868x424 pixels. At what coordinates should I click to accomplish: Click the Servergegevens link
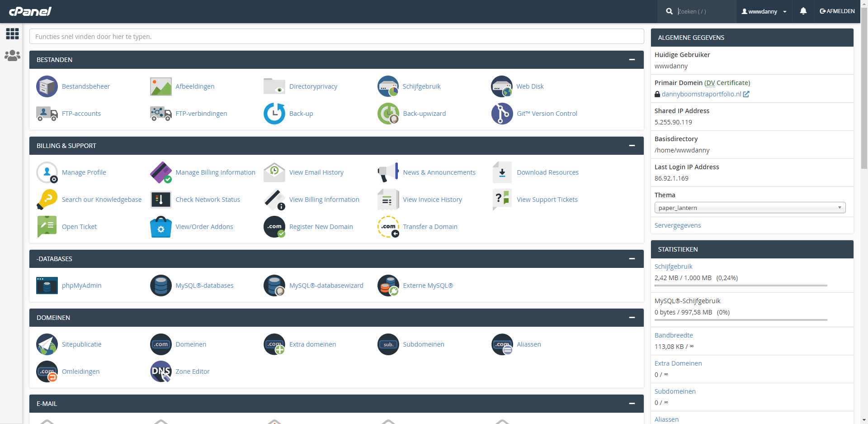click(677, 225)
